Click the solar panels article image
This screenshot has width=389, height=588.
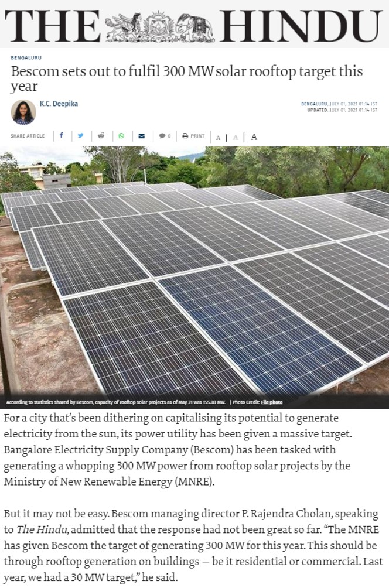[194, 271]
